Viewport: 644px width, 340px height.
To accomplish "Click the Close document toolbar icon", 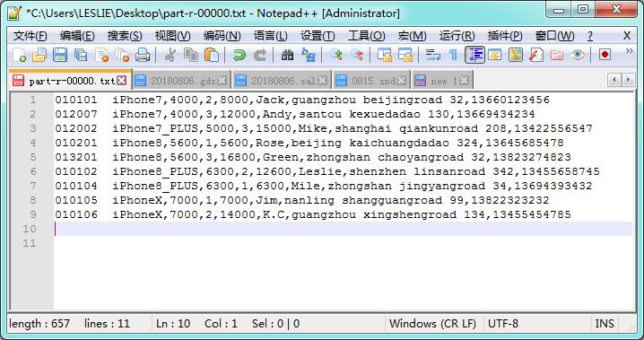I will [101, 55].
